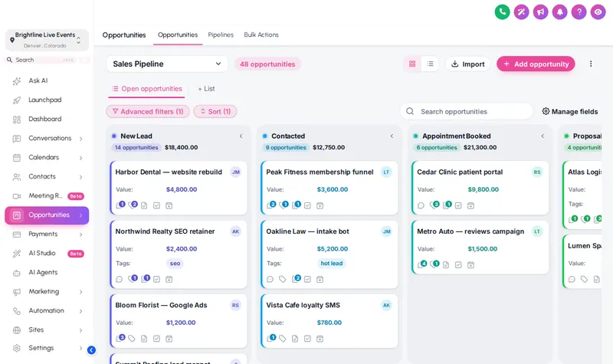Toggle task checkbox icon on Peak Fitness card
613x364 pixels.
point(307,205)
